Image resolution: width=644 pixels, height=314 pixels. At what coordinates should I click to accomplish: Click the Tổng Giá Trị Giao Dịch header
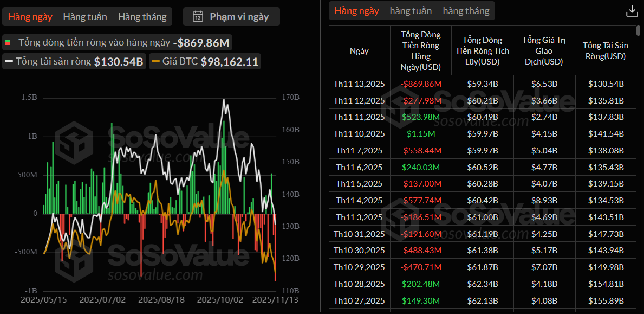[544, 51]
